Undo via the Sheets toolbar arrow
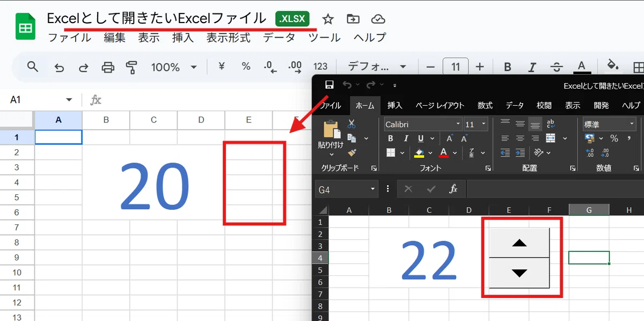Viewport: 644px width, 321px height. tap(59, 67)
